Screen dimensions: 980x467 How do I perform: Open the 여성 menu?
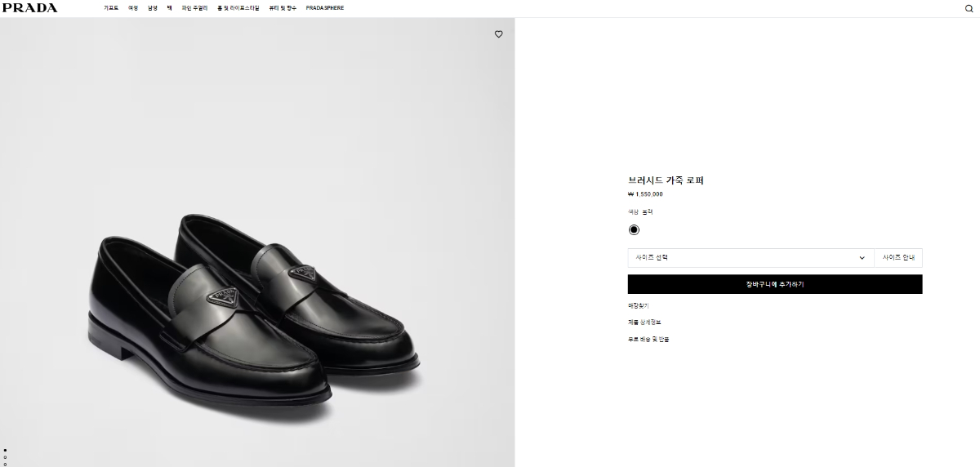pos(133,8)
